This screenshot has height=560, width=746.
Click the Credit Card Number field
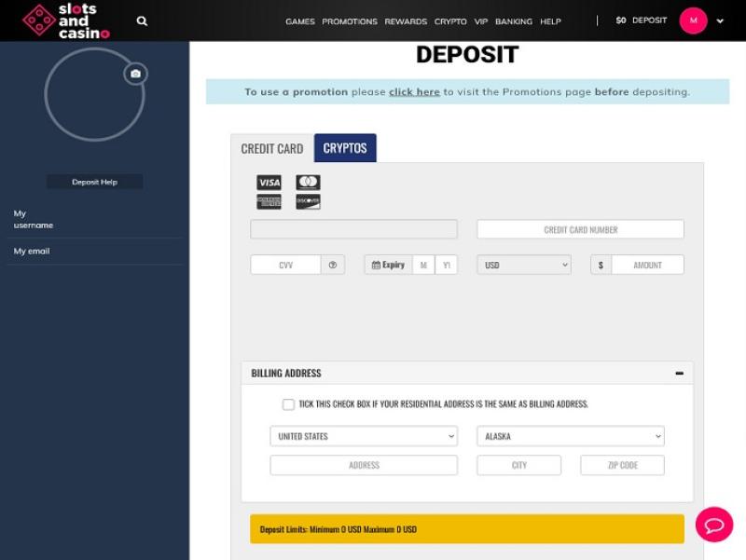(580, 229)
